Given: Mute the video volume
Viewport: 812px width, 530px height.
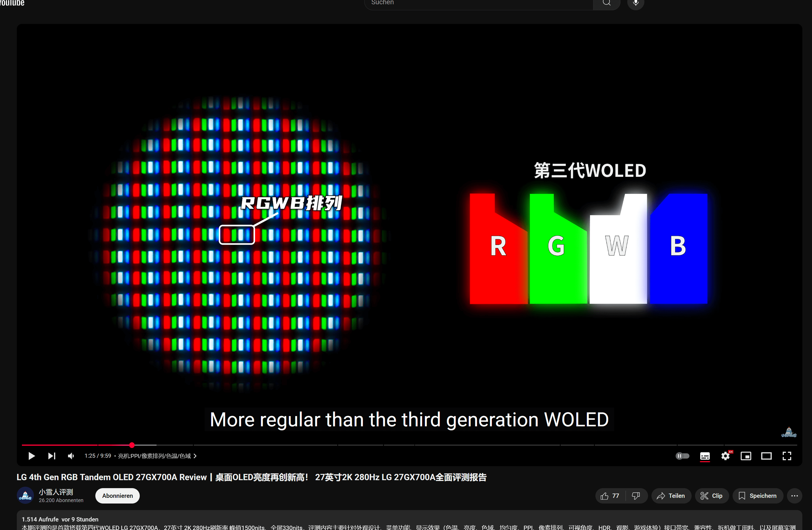Looking at the screenshot, I should (71, 456).
